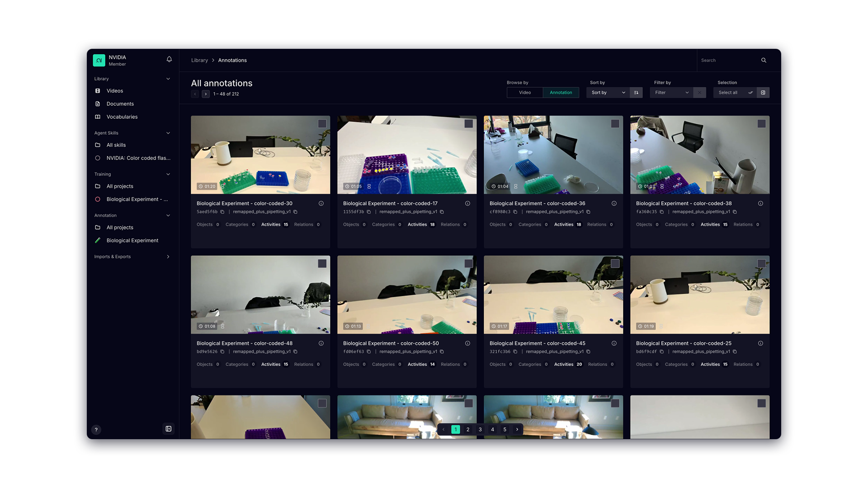868x488 pixels.
Task: Advance with the bottom pagination next arrow
Action: [x=517, y=429]
